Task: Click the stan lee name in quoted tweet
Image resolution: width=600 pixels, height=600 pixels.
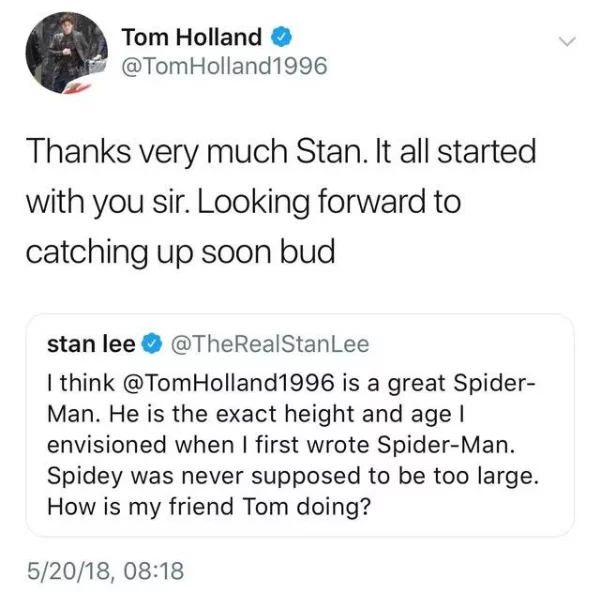Action: click(x=91, y=344)
